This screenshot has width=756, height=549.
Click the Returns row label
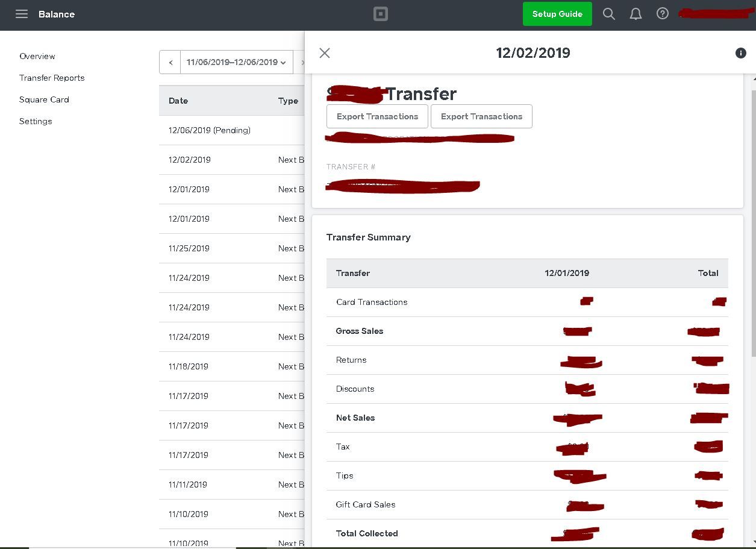click(x=351, y=360)
